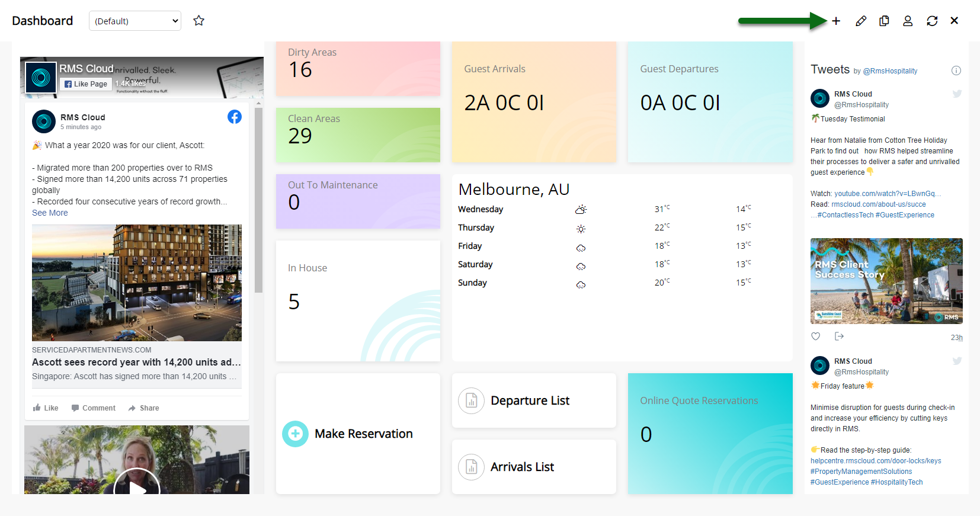Click the copy dashboard icon
This screenshot has height=516, width=980.
click(x=884, y=21)
